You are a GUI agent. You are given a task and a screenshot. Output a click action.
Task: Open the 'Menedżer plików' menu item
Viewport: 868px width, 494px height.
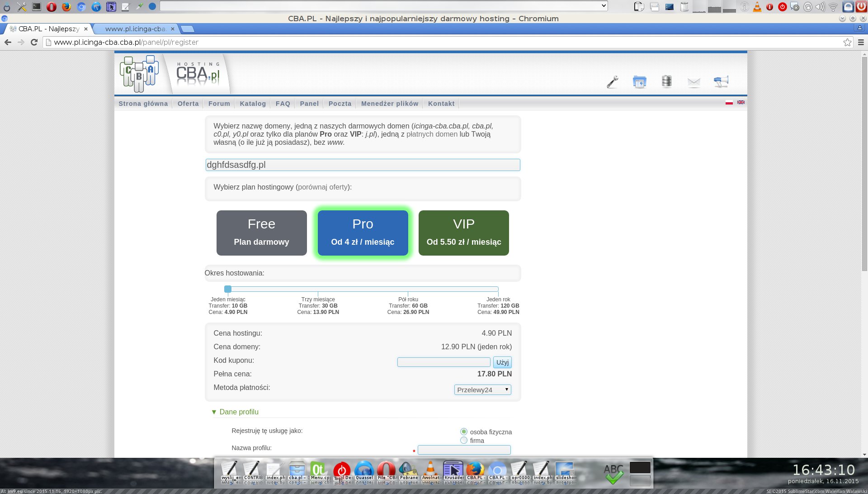pyautogui.click(x=390, y=104)
